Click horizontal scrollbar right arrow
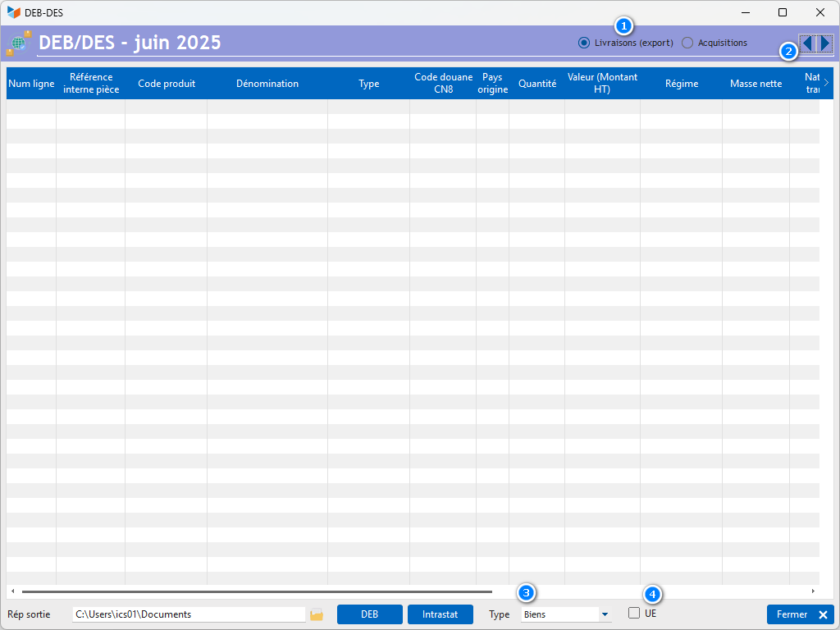 [x=813, y=591]
